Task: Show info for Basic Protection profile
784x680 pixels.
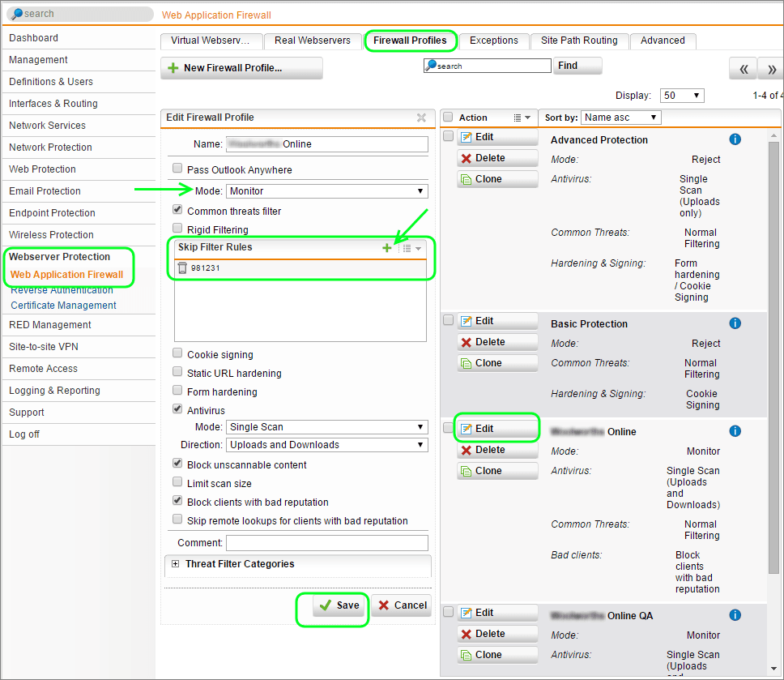Action: point(735,323)
